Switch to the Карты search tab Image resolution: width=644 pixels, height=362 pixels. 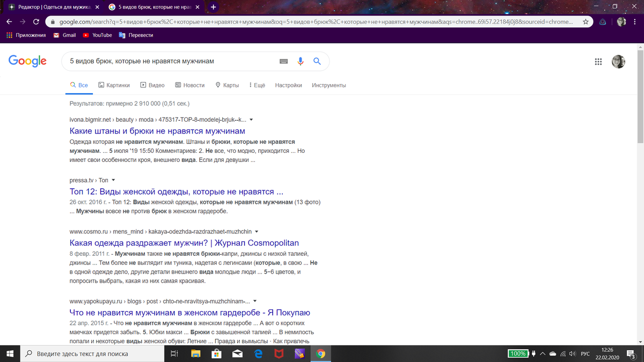(x=227, y=85)
